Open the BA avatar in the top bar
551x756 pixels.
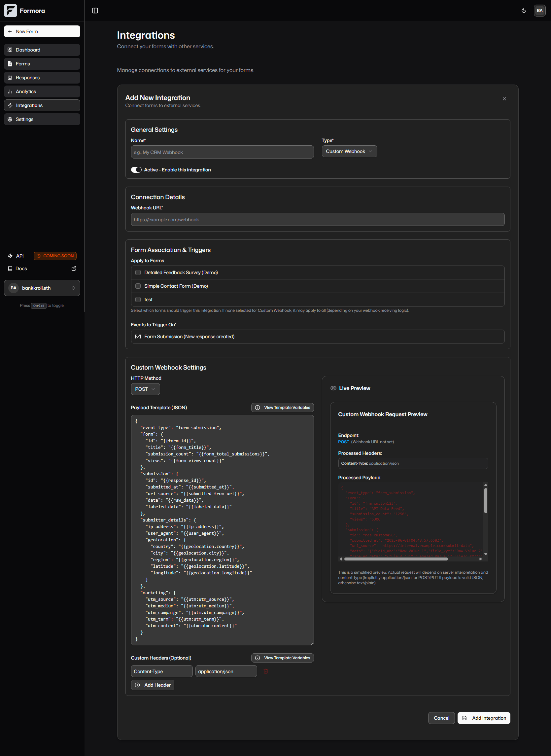[539, 10]
